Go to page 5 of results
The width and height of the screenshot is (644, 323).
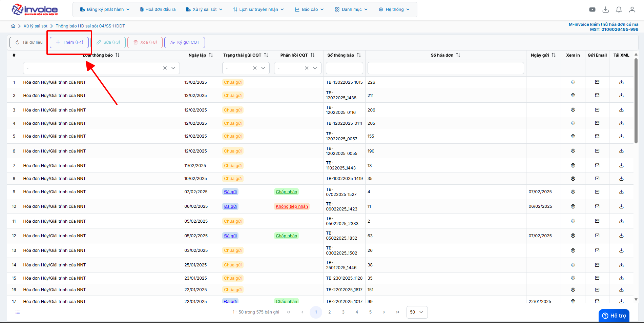click(370, 312)
